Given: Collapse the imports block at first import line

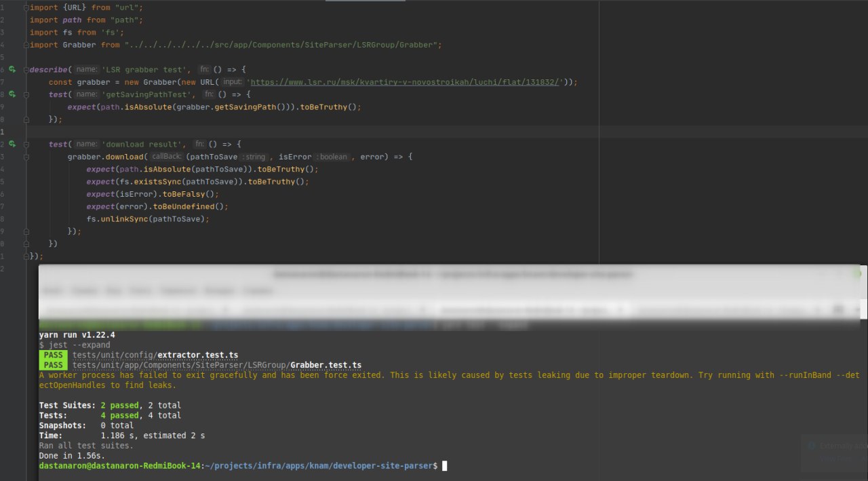Looking at the screenshot, I should pos(26,7).
